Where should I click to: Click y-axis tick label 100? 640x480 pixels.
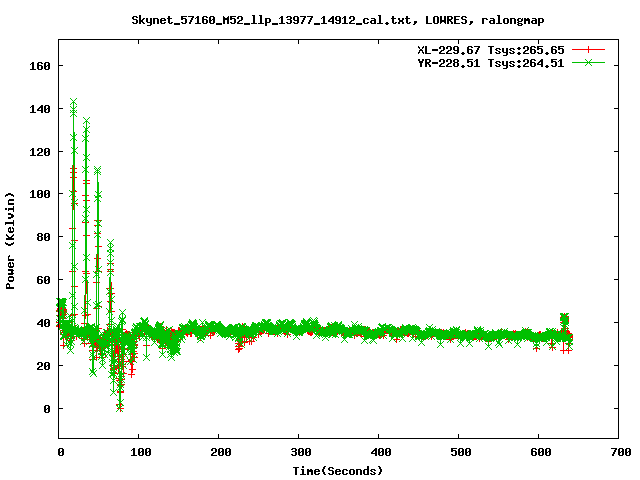point(40,194)
